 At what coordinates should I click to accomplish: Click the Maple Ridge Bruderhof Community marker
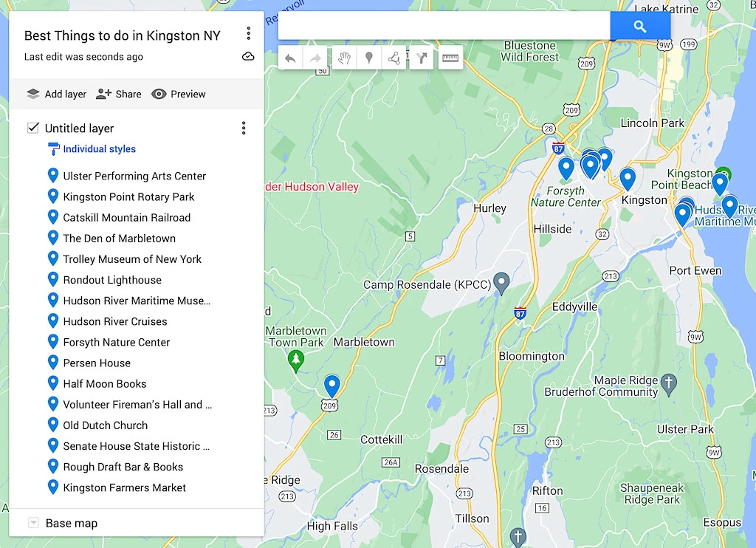click(669, 385)
